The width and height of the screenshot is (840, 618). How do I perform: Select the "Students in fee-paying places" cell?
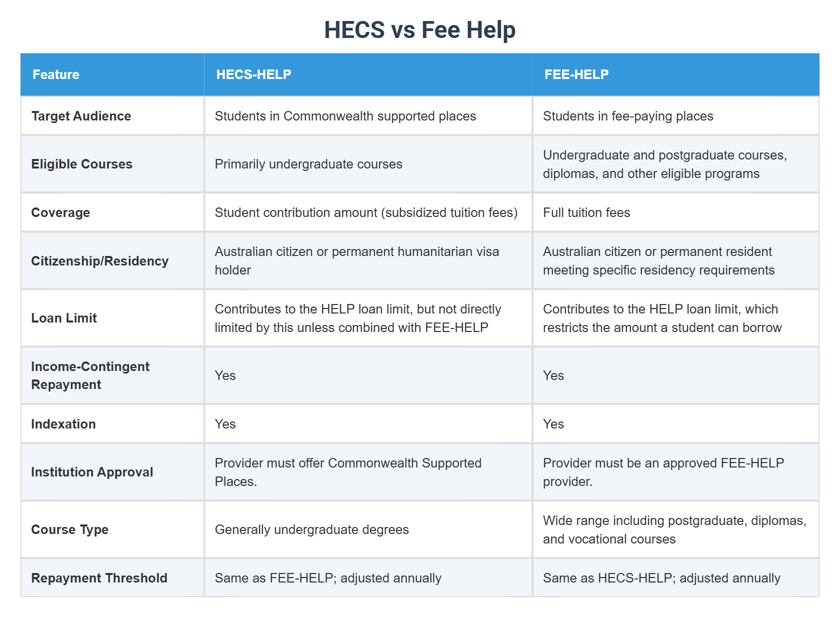tap(628, 116)
